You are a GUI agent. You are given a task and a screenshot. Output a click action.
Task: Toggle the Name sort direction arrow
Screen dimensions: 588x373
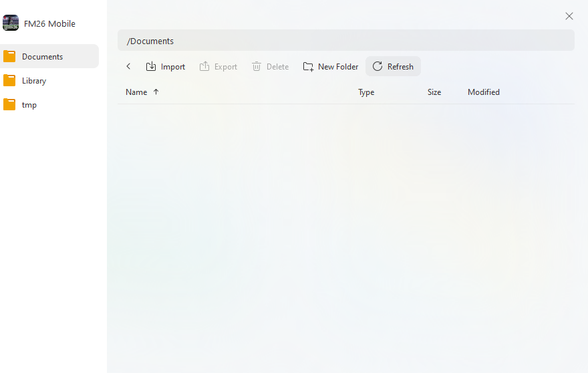pyautogui.click(x=156, y=92)
